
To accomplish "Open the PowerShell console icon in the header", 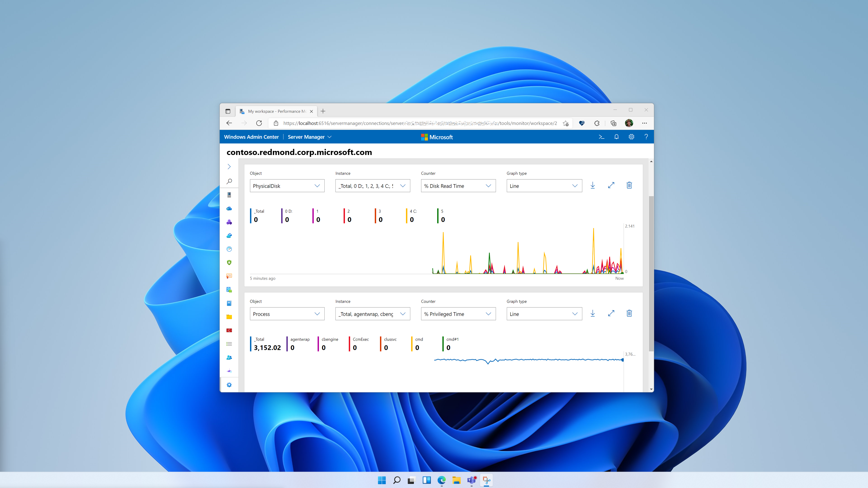I will coord(601,137).
